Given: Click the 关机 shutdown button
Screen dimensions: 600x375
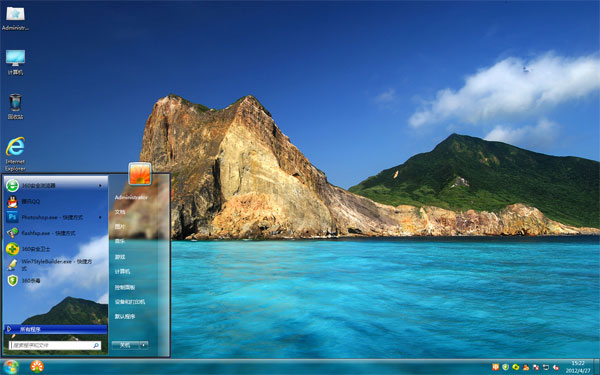Looking at the screenshot, I should [126, 345].
